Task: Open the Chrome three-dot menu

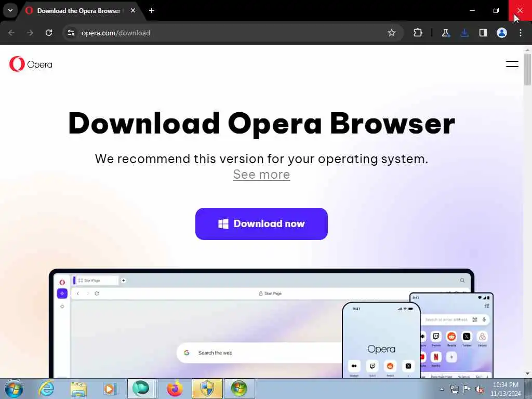Action: (x=521, y=33)
